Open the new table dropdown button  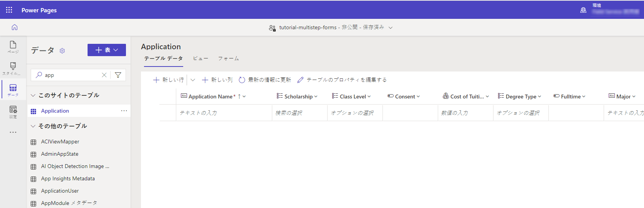(107, 50)
